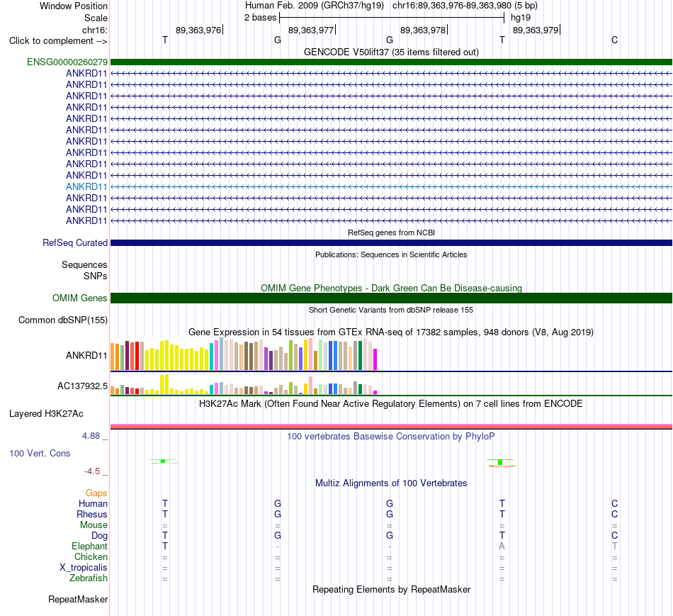Click the RepeatMasker track label
The width and height of the screenshot is (673, 616).
(x=78, y=599)
